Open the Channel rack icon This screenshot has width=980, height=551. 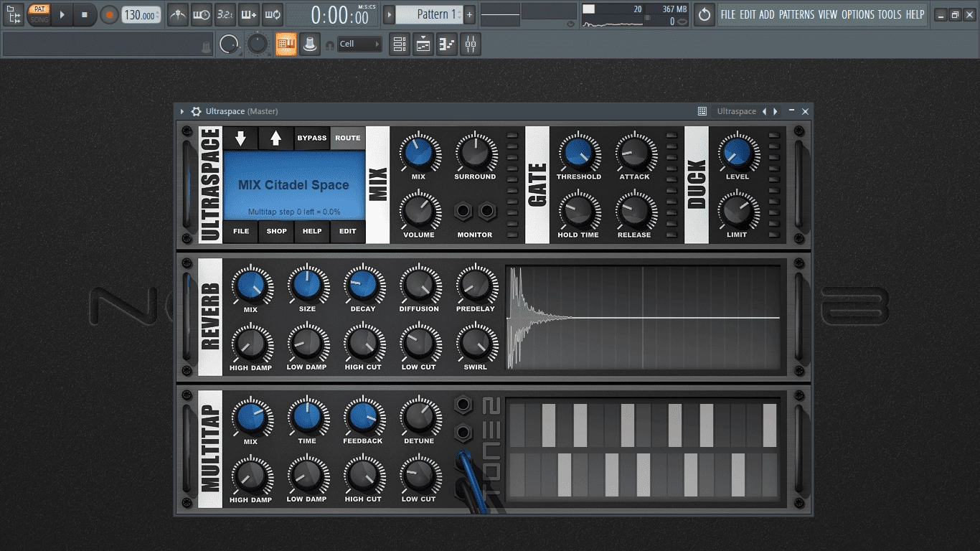point(423,44)
